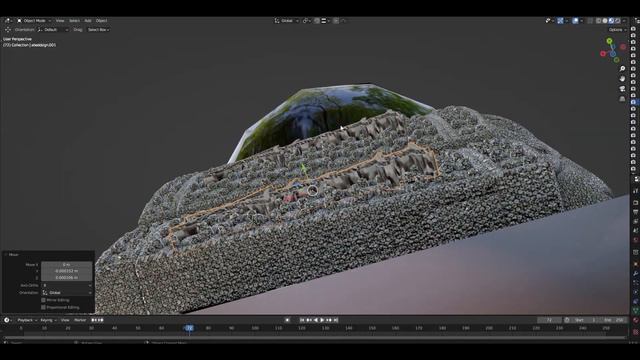640x360 pixels.
Task: Click the Start frame field
Action: tap(585, 320)
